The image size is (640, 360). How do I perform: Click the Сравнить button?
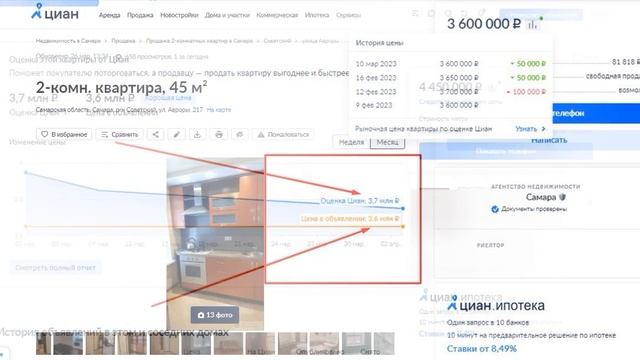(x=120, y=134)
